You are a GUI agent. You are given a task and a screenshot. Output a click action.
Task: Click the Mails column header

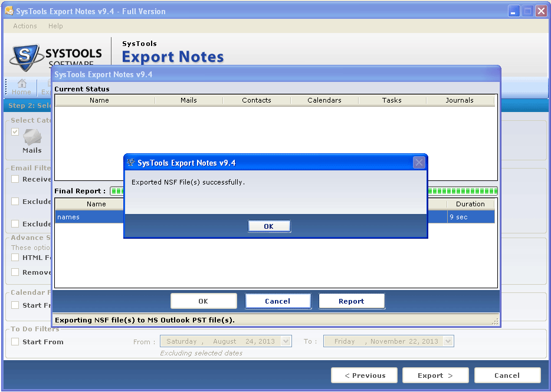click(x=189, y=100)
